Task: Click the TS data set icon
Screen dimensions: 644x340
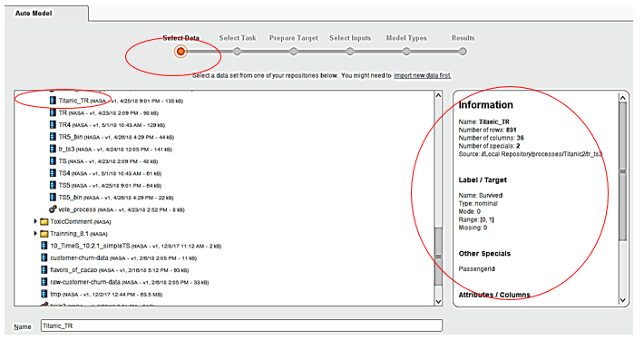Action: 53,161
